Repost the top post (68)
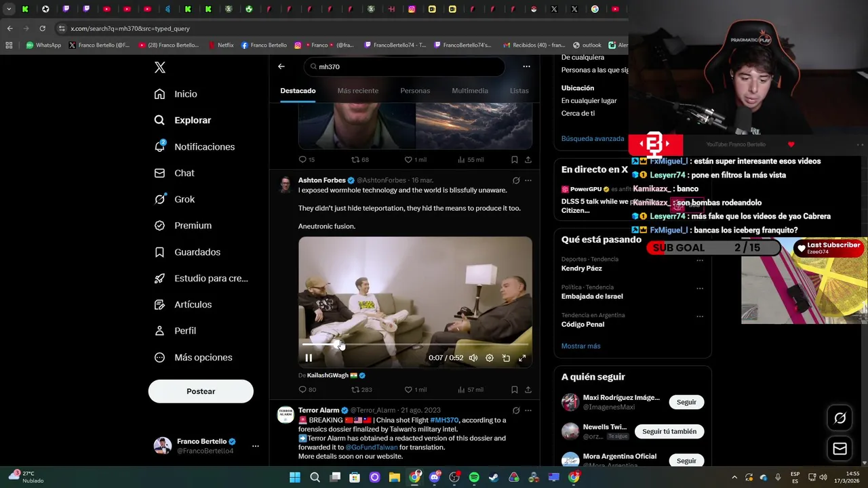 pos(360,160)
